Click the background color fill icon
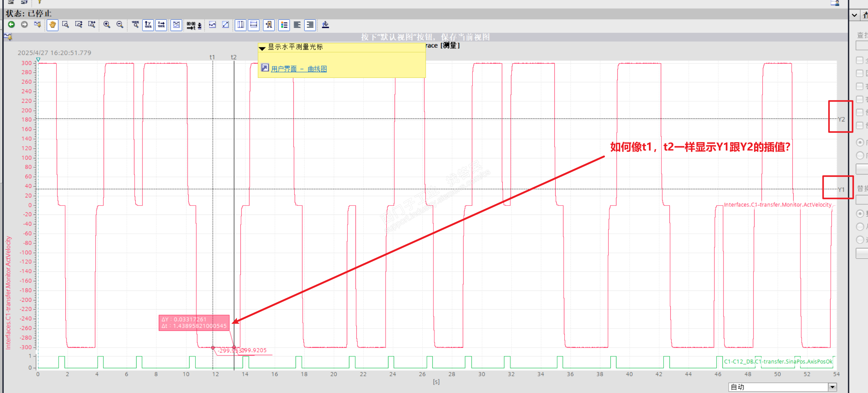Viewport: 868px width, 393px height. (x=325, y=25)
